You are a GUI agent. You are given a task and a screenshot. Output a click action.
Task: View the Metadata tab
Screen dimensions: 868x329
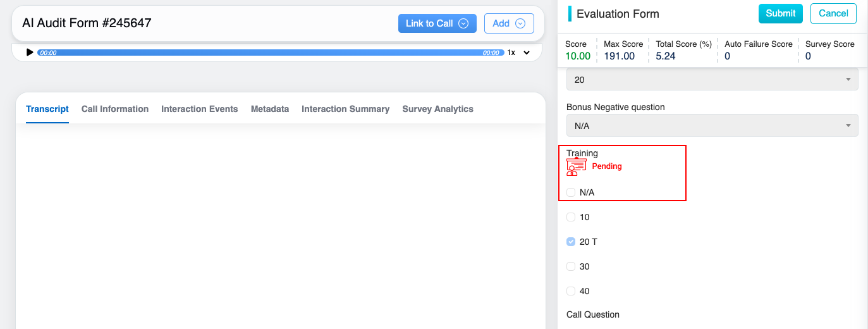click(x=269, y=109)
